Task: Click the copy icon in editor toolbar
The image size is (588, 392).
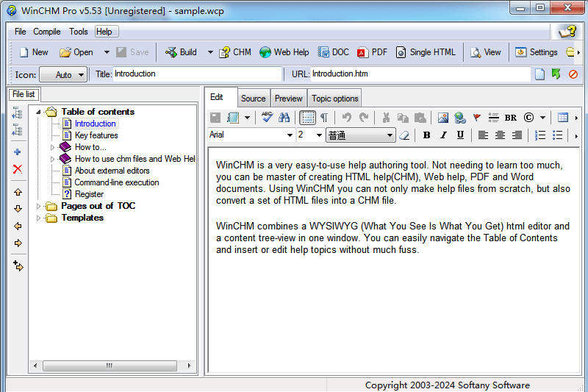Action: pos(403,118)
